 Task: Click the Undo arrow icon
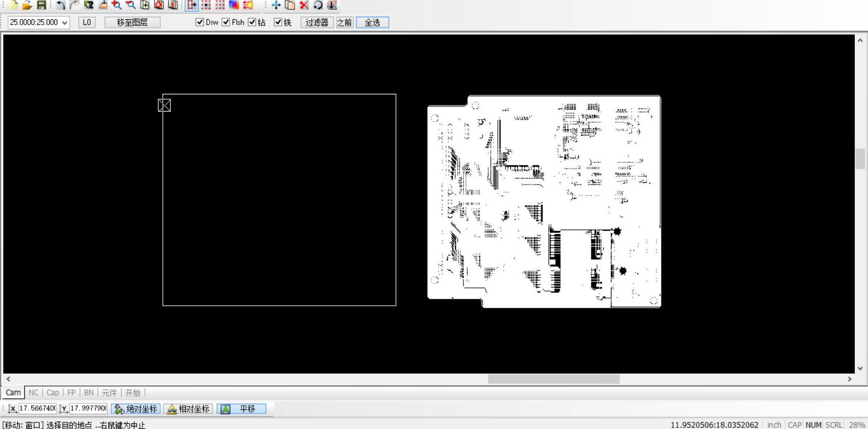60,5
